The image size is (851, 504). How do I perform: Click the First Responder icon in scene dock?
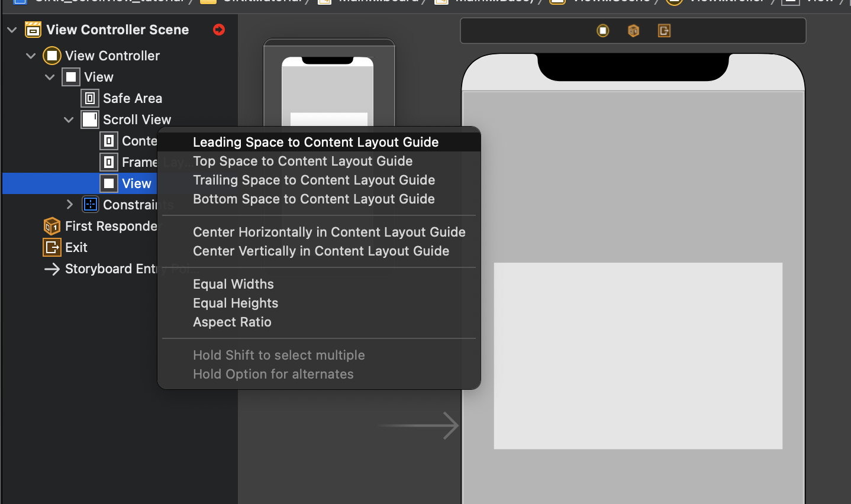[633, 31]
